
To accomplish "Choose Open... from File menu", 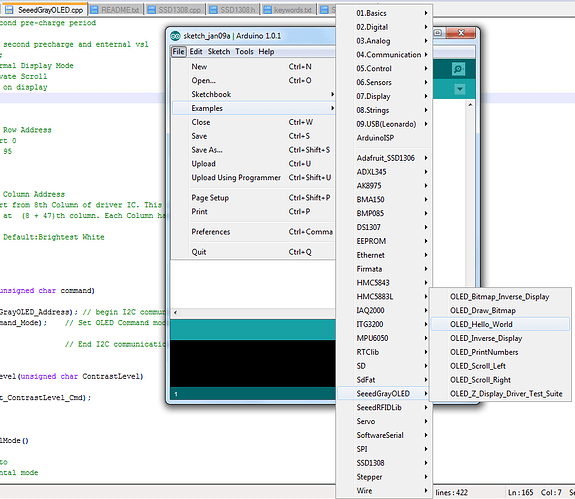I will click(x=254, y=81).
